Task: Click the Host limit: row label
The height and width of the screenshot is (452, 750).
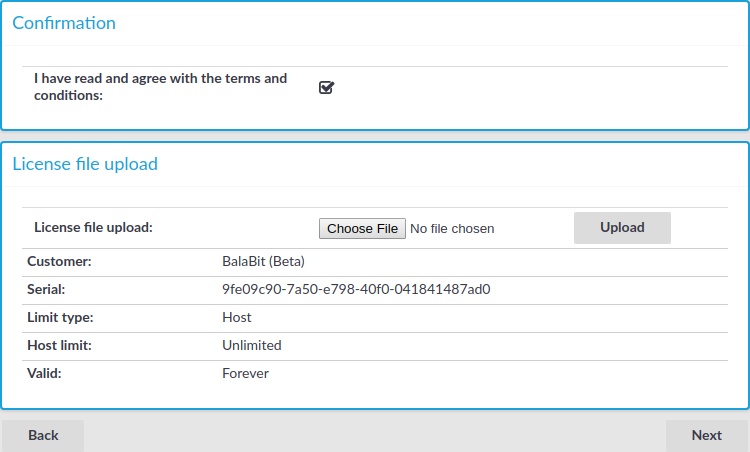Action: (59, 345)
